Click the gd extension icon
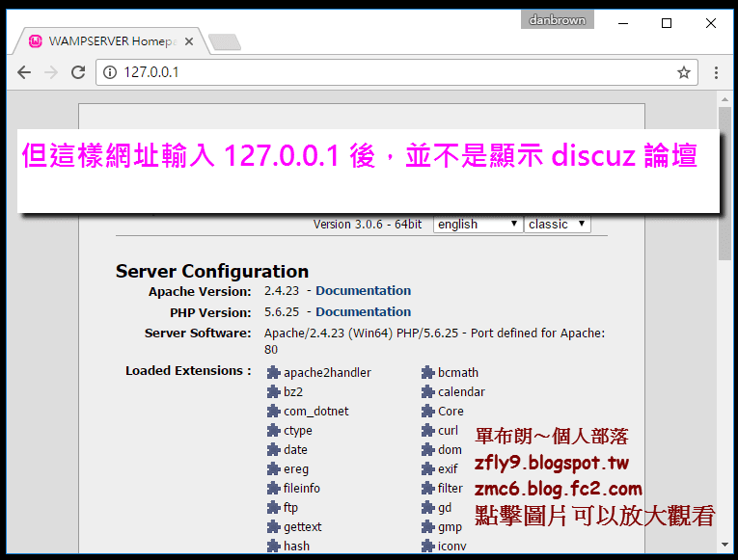 [x=427, y=508]
